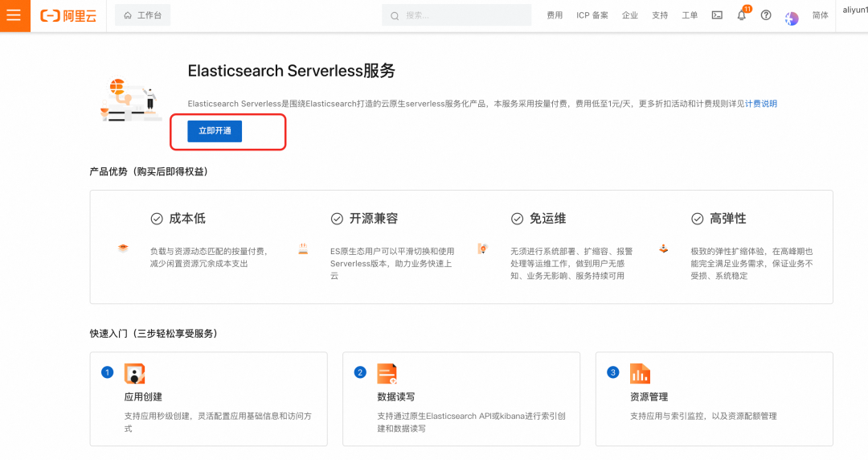The height and width of the screenshot is (460, 868).
Task: Open the ICP 备案 menu
Action: coord(592,15)
